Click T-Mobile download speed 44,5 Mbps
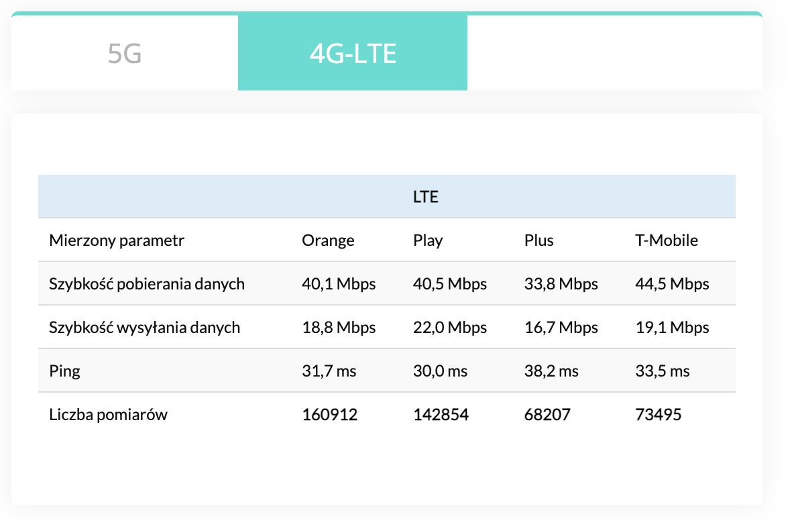Screen dimensions: 794x532 [x=672, y=284]
